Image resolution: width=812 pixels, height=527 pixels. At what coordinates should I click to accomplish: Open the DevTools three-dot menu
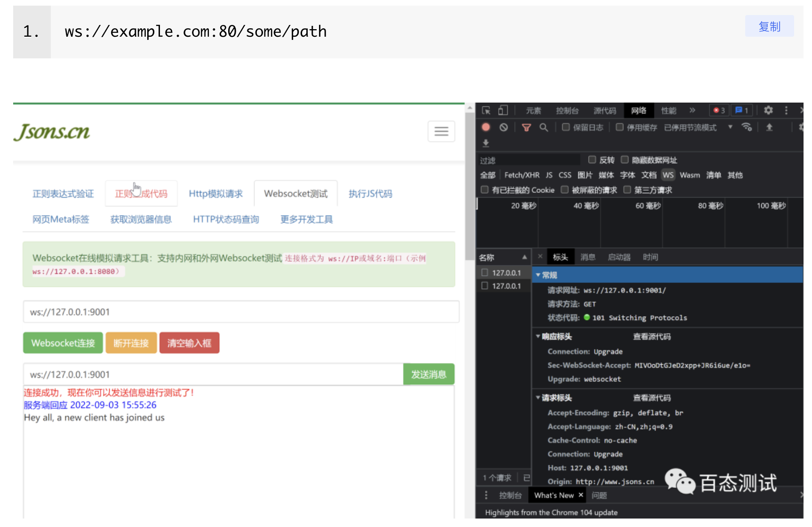[x=786, y=110]
